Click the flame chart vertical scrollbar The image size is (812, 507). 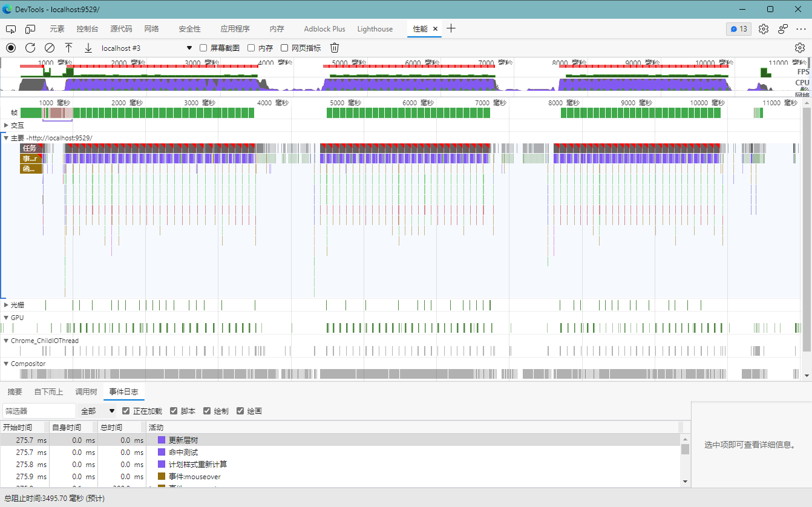tap(806, 230)
